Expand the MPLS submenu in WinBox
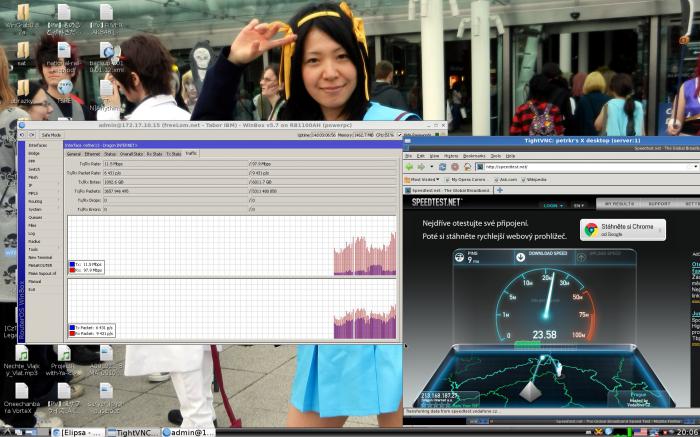The height and width of the screenshot is (437, 700). 33,194
